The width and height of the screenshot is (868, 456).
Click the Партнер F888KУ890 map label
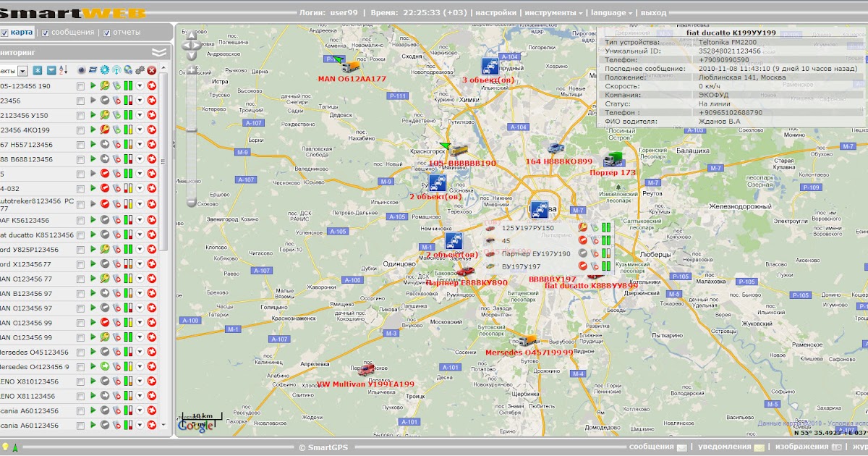467,283
